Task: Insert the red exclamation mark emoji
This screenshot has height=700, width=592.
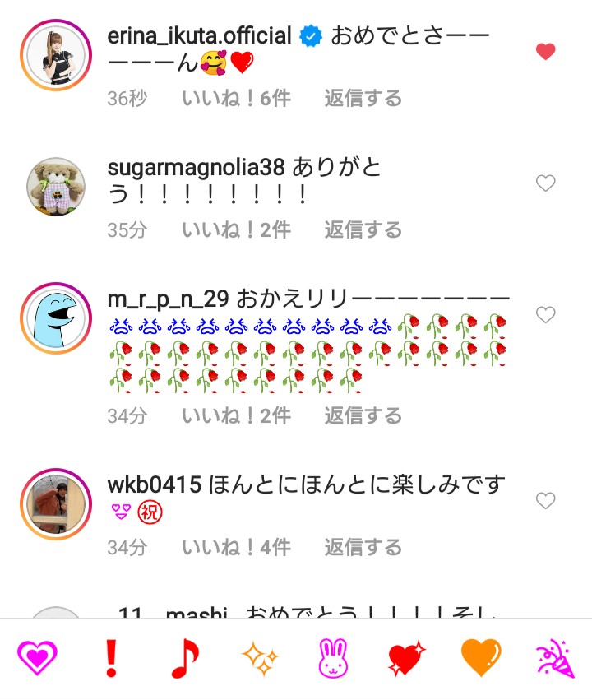Action: pyautogui.click(x=111, y=658)
